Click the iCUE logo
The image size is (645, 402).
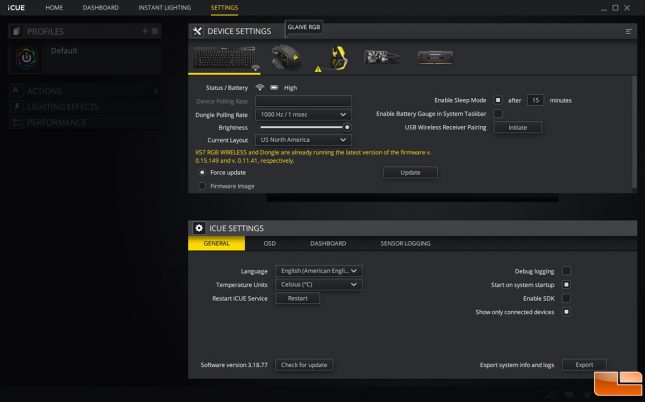(x=16, y=7)
